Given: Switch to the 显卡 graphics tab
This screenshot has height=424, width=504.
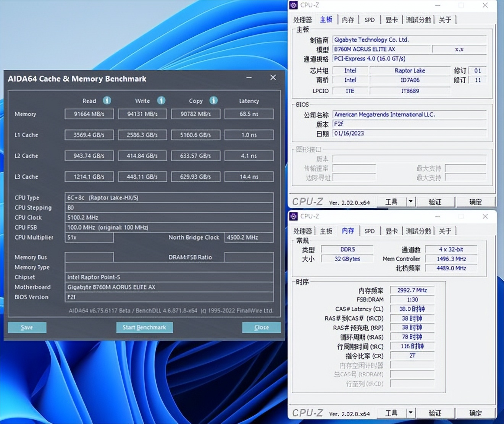Looking at the screenshot, I should 391,19.
